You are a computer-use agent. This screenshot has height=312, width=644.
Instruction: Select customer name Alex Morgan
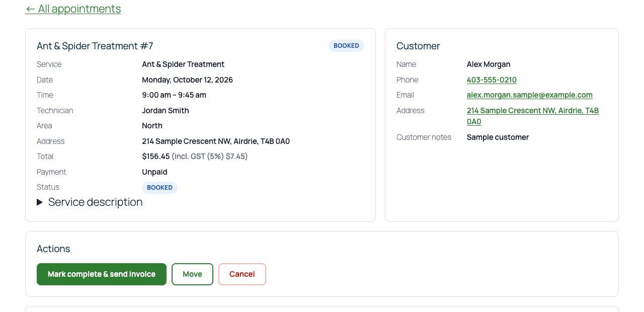click(489, 64)
